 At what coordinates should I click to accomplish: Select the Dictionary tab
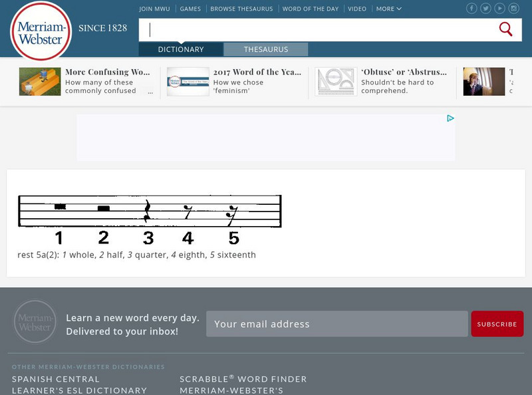pos(180,49)
